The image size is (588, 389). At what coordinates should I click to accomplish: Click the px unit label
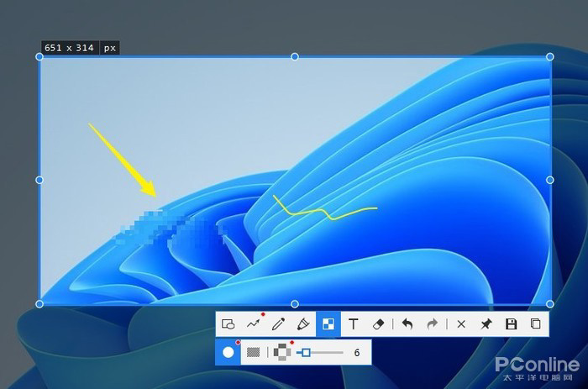pos(110,48)
